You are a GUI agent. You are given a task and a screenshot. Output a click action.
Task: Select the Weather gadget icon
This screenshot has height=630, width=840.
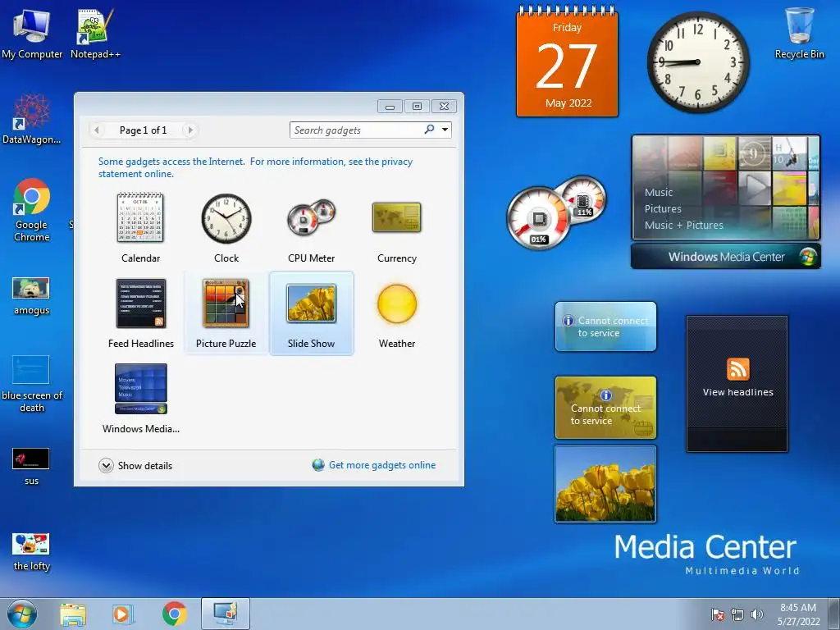click(x=396, y=304)
